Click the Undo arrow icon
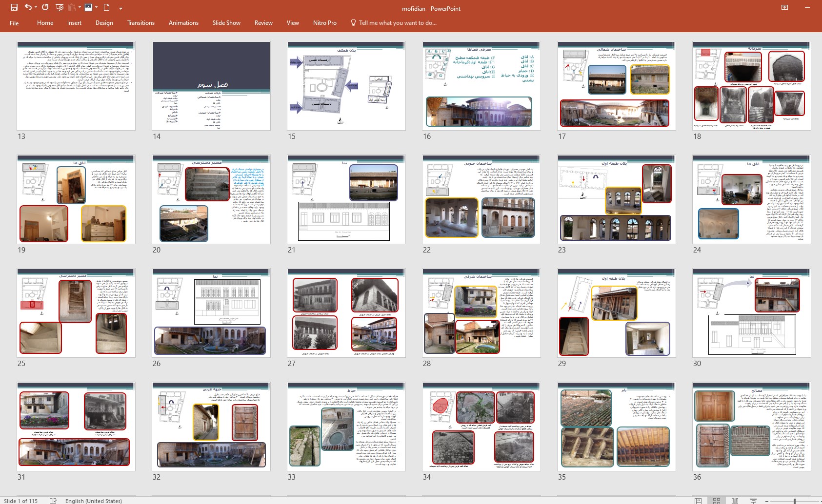822x504 pixels. click(28, 7)
